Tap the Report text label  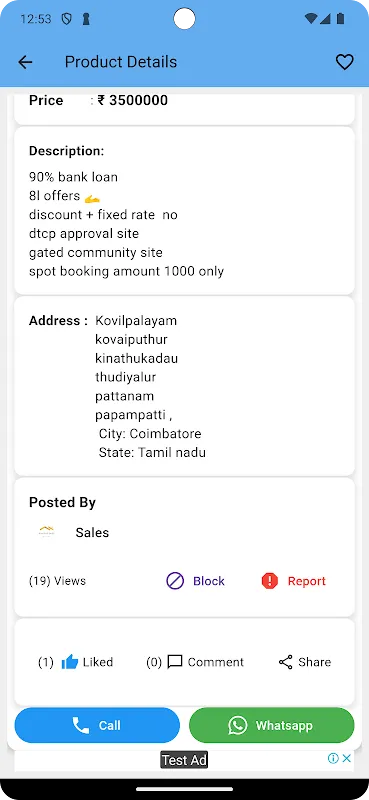(x=307, y=581)
